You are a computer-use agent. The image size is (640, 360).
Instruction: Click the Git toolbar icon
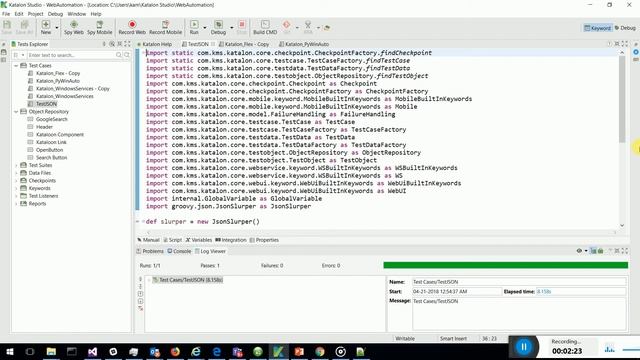(287, 27)
